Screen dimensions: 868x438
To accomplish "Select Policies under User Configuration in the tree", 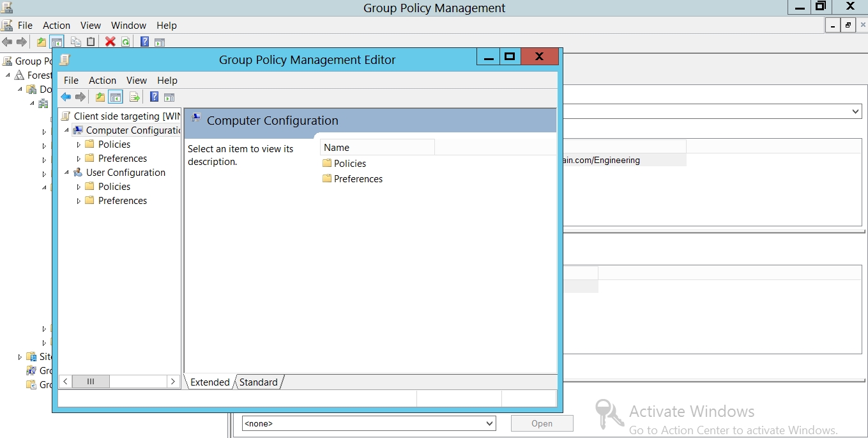I will [x=114, y=187].
